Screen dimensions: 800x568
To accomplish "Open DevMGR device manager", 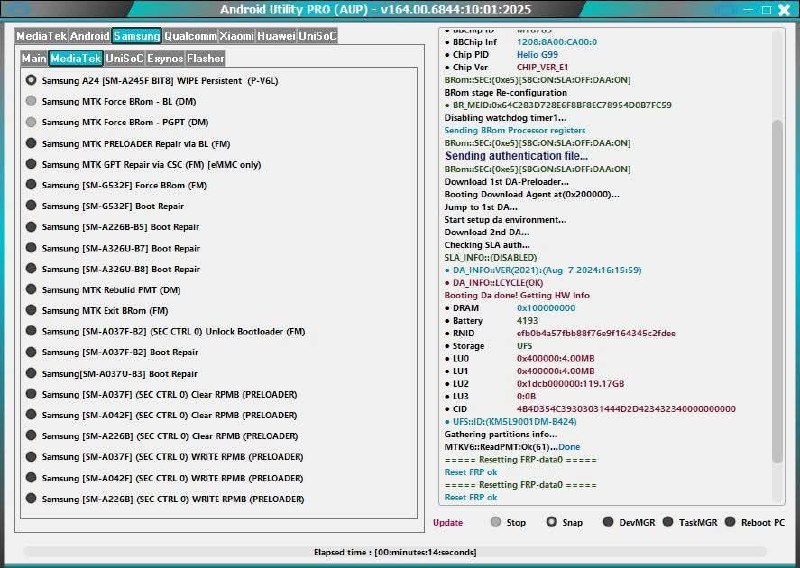I will (x=629, y=522).
